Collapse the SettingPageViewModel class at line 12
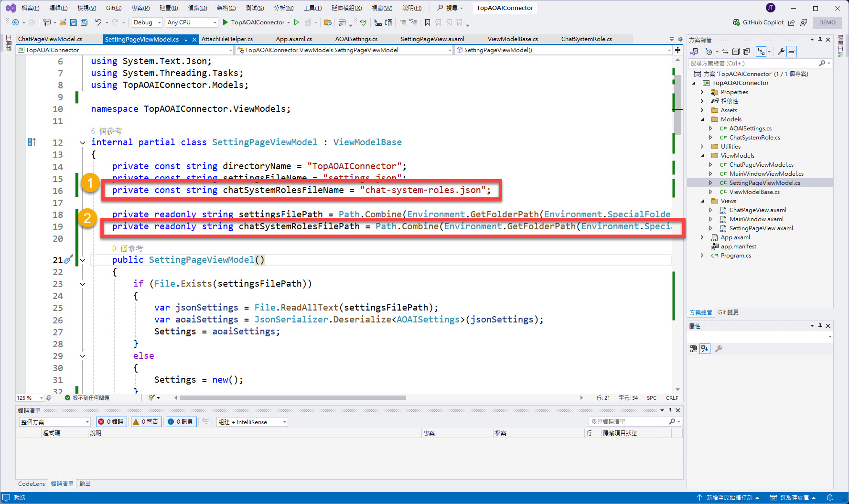The image size is (849, 504). [x=83, y=142]
